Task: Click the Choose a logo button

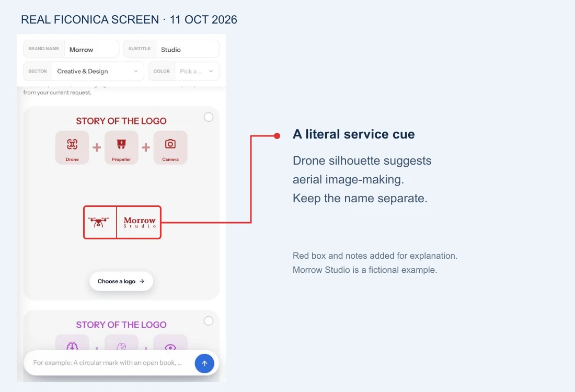Action: pos(121,281)
